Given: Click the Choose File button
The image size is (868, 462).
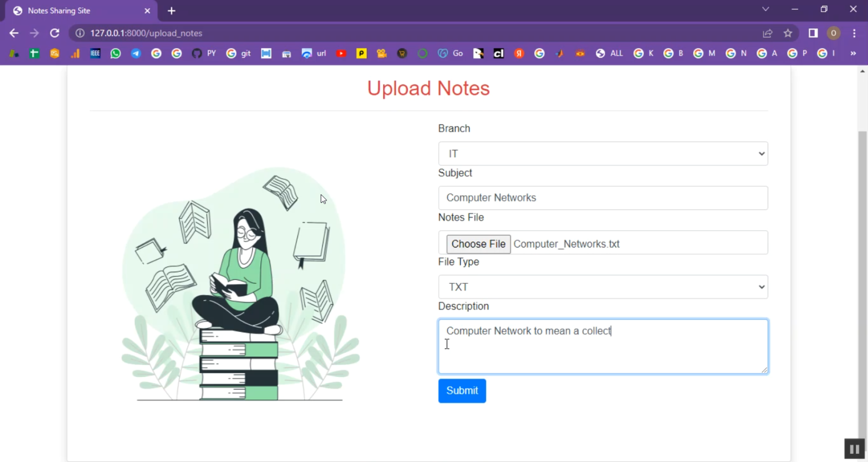Looking at the screenshot, I should coord(478,244).
